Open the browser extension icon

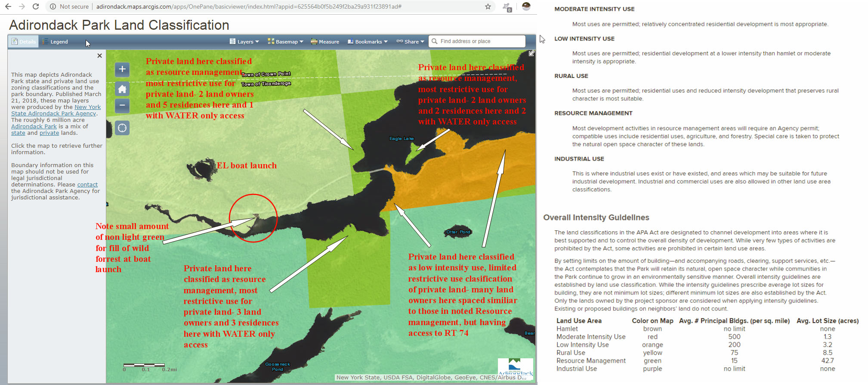[x=507, y=7]
